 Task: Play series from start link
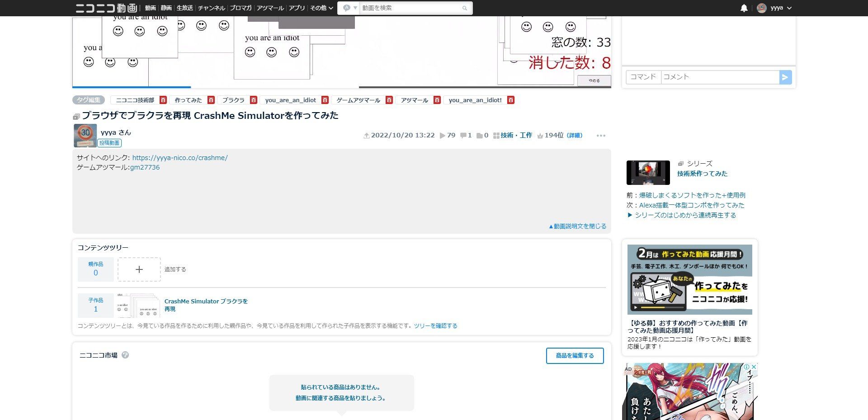681,215
